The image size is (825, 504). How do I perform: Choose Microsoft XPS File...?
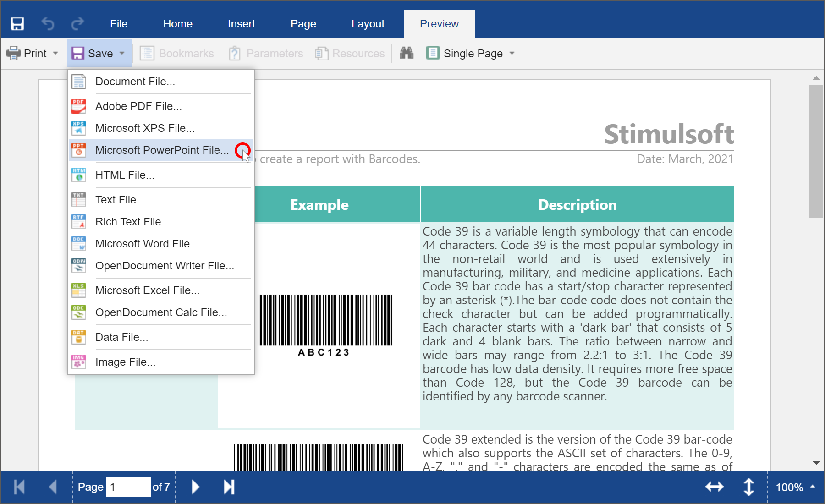coord(161,128)
